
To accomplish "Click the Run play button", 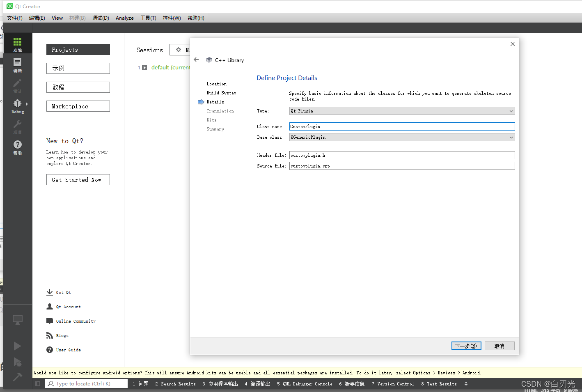I will click(x=17, y=346).
